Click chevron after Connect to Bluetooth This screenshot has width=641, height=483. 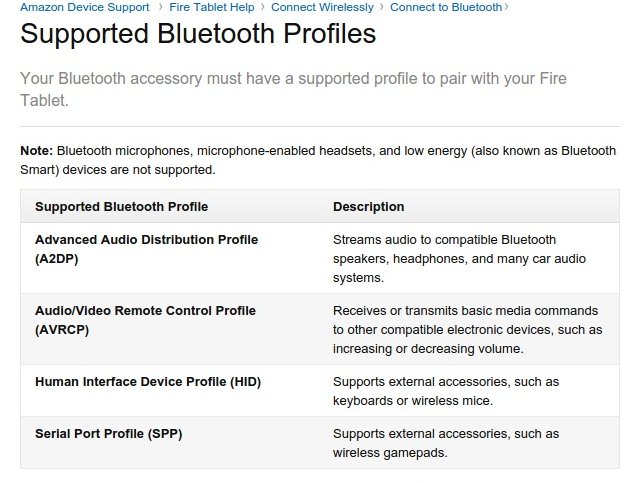(507, 7)
